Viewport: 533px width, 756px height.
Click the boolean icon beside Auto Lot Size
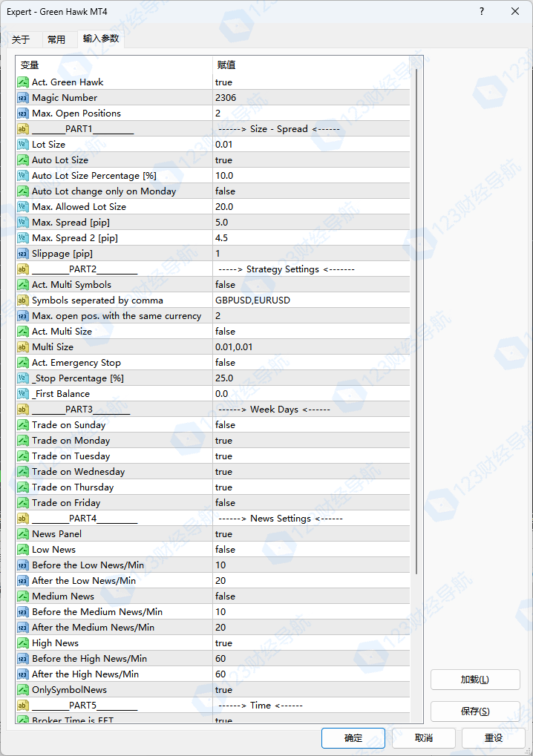tap(23, 160)
